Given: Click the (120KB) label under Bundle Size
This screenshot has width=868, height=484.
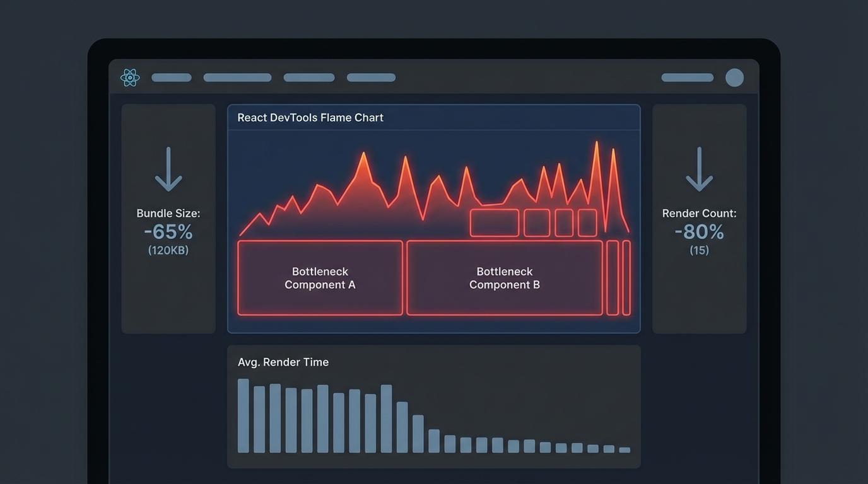Looking at the screenshot, I should 168,251.
